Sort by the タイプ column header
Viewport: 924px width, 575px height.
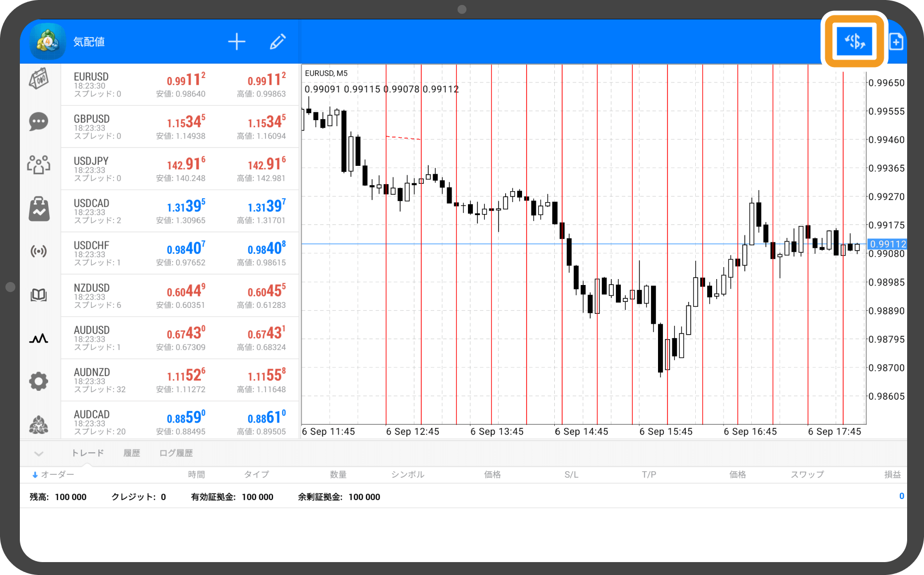[257, 475]
